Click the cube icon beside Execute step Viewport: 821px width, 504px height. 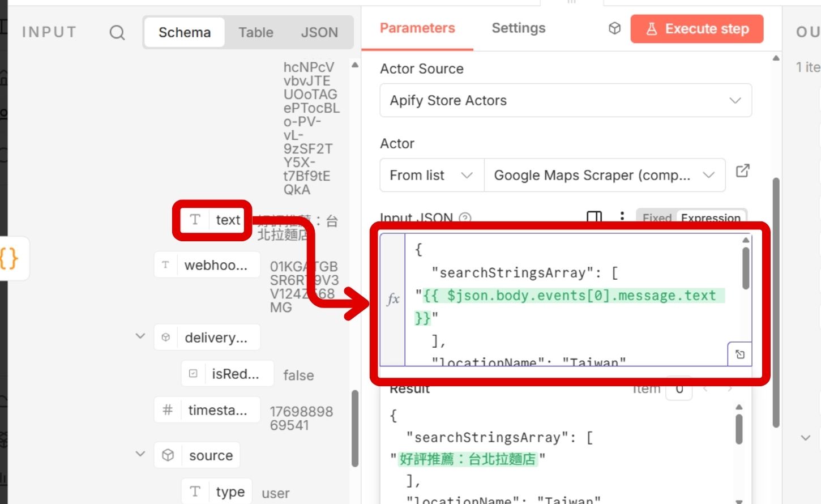[614, 28]
